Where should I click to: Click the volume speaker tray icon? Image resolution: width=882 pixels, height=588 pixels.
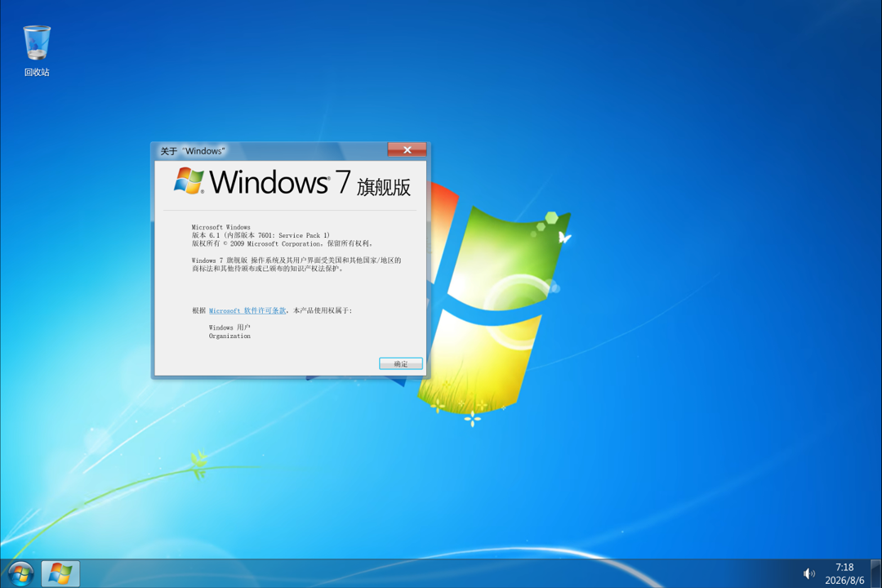pyautogui.click(x=808, y=573)
